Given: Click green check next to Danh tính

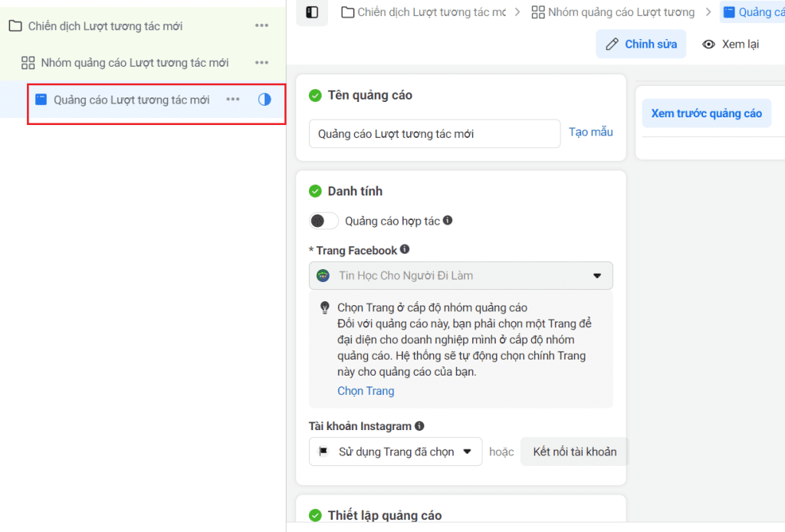Looking at the screenshot, I should coord(315,191).
